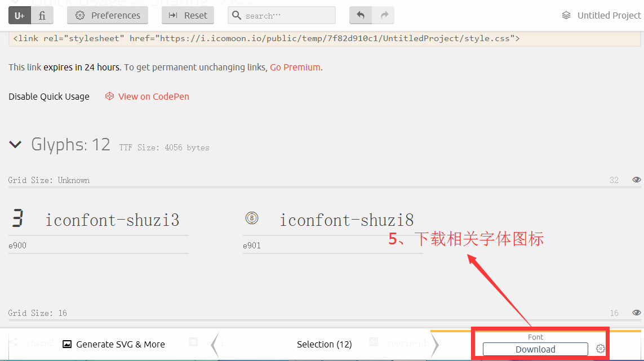The image size is (644, 361).
Task: Select the stylesheet link code line
Action: point(265,39)
